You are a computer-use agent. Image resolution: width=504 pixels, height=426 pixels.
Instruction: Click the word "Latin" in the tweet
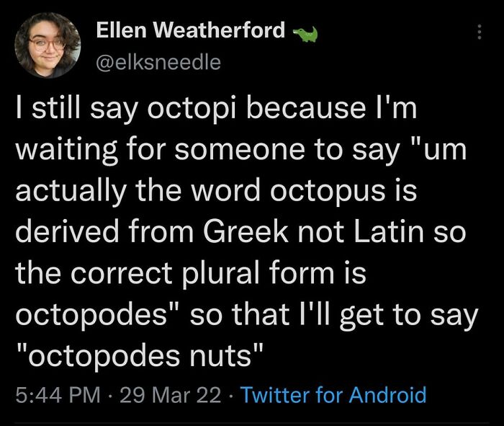click(389, 233)
